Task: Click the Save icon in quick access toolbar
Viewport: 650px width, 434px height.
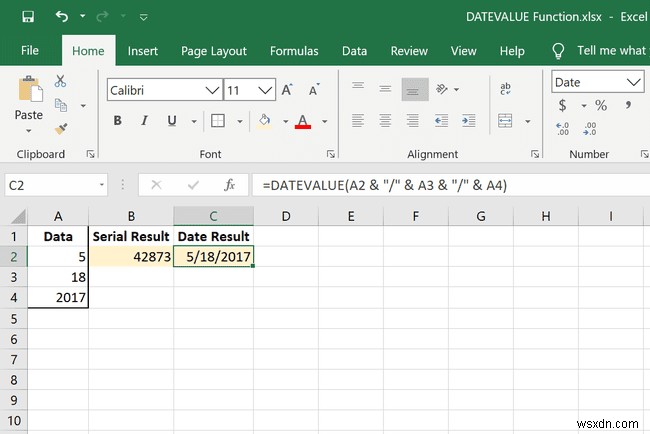Action: [28, 17]
